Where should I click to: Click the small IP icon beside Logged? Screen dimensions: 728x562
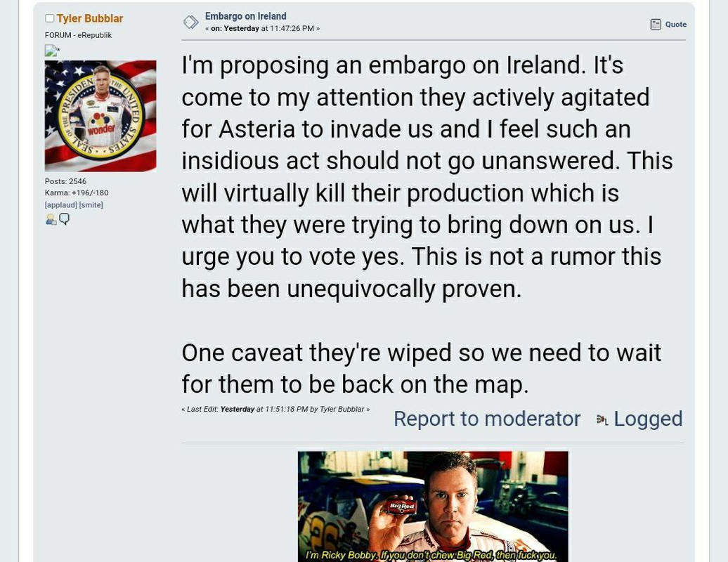[x=602, y=419]
